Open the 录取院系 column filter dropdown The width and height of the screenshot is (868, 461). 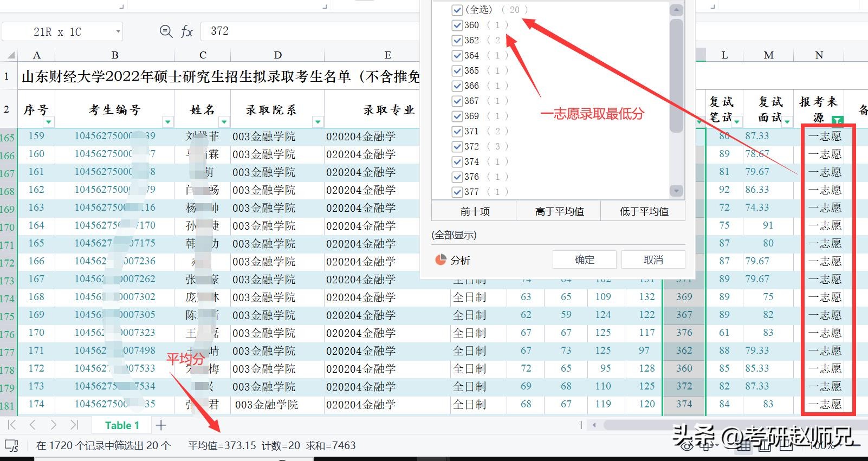tap(318, 122)
